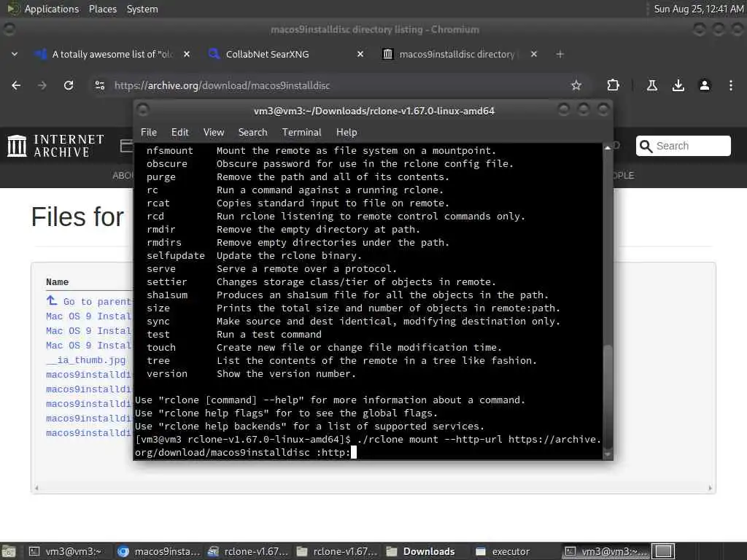747x560 pixels.
Task: Open the terminal Edit menu
Action: point(179,133)
